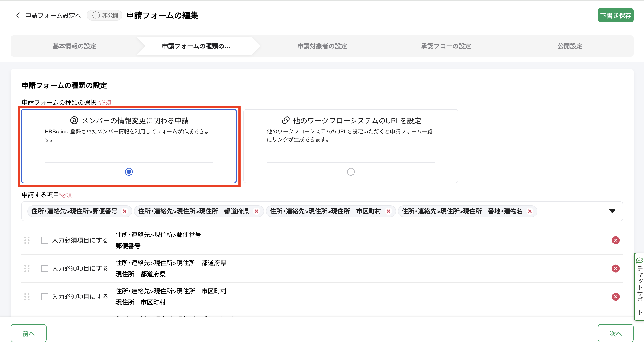Screen dimensions: 644x348
Task: Open 申請対象者の設定 step tab
Action: 322,46
